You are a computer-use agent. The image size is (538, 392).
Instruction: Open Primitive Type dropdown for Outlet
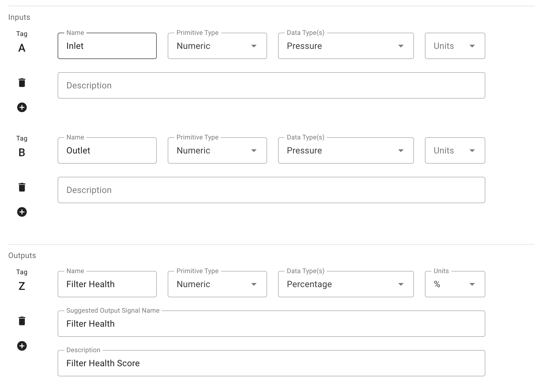click(x=217, y=150)
